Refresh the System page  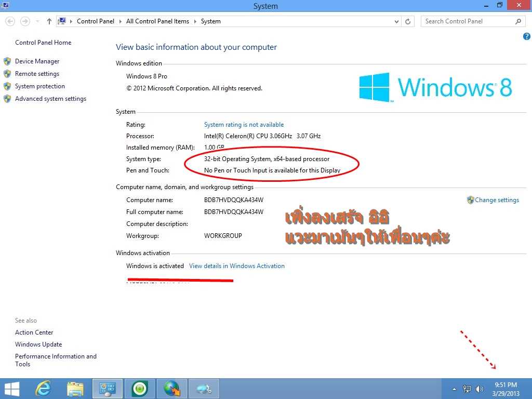tap(408, 21)
